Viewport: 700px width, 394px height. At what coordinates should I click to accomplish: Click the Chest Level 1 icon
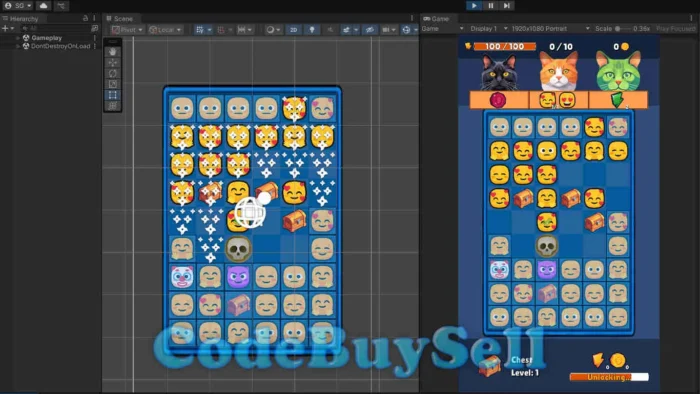tap(490, 366)
